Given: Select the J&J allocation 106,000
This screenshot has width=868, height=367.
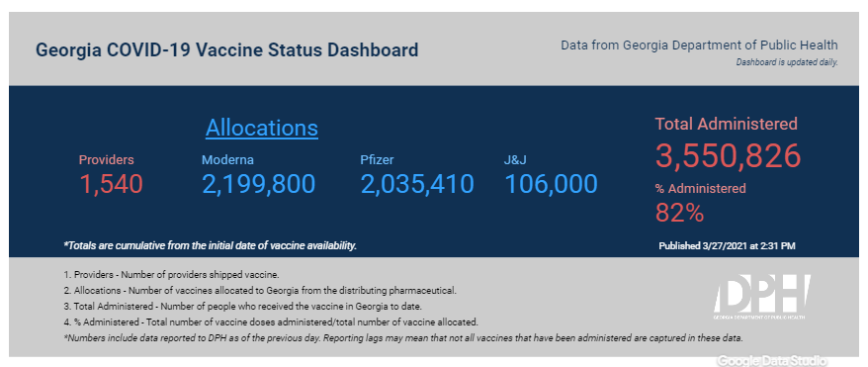Looking at the screenshot, I should pos(552,184).
